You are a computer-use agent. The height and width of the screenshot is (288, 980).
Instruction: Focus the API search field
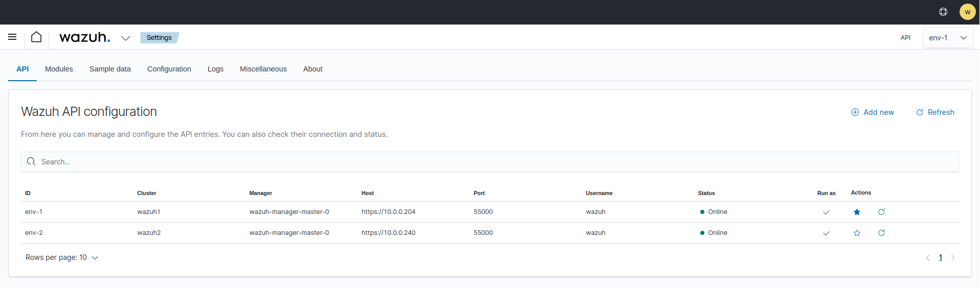[489, 162]
